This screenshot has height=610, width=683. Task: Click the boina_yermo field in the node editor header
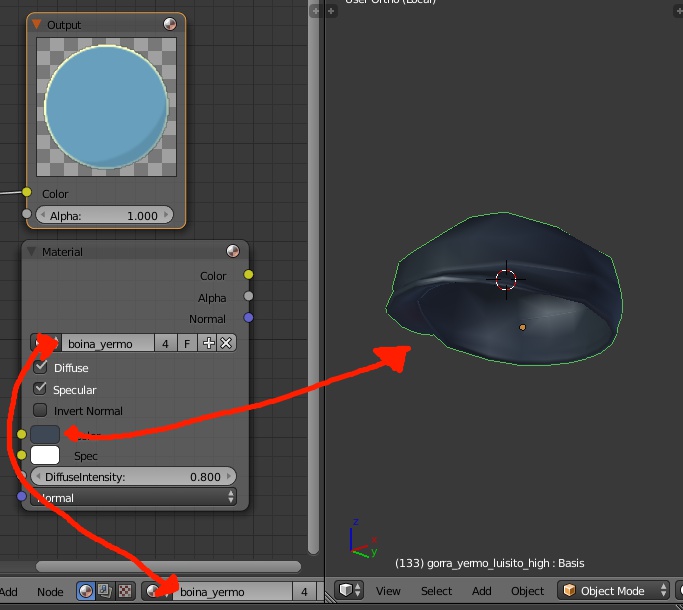(x=233, y=592)
